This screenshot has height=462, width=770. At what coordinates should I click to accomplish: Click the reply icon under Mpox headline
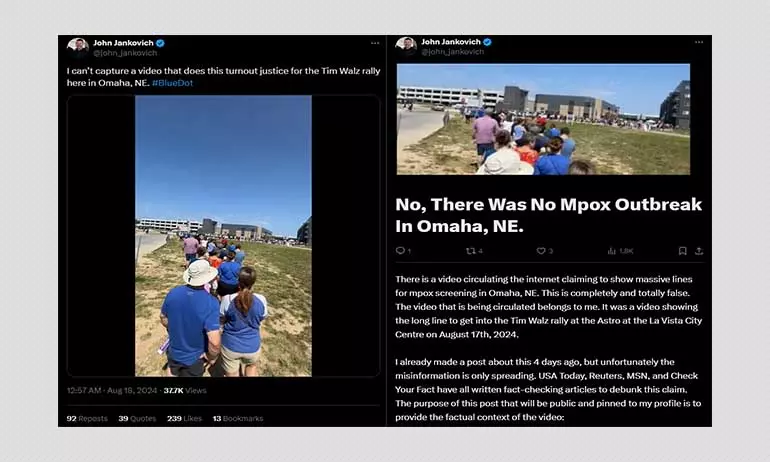pyautogui.click(x=400, y=251)
